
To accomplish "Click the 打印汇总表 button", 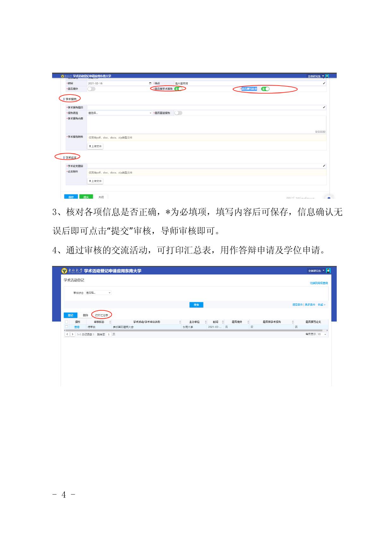I will coord(101,315).
